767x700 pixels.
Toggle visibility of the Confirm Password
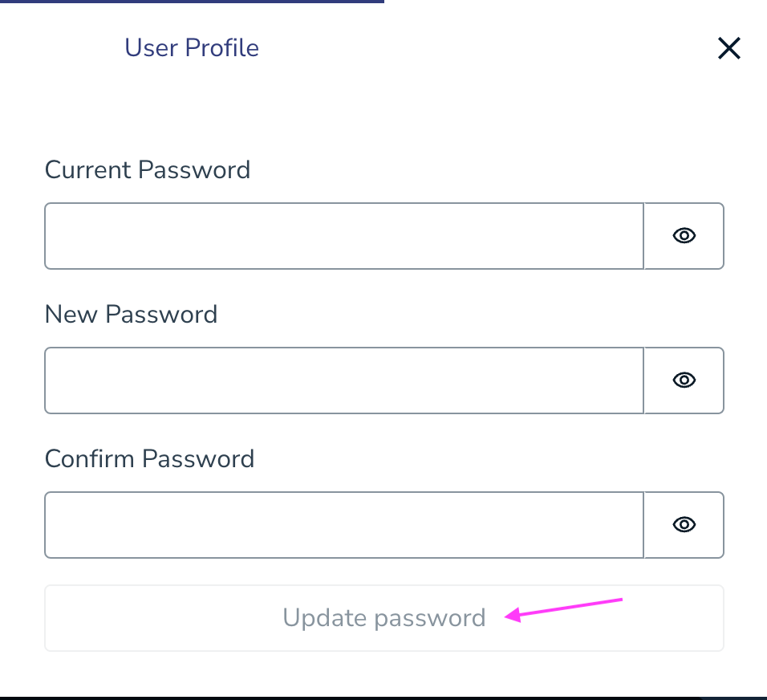tap(684, 524)
